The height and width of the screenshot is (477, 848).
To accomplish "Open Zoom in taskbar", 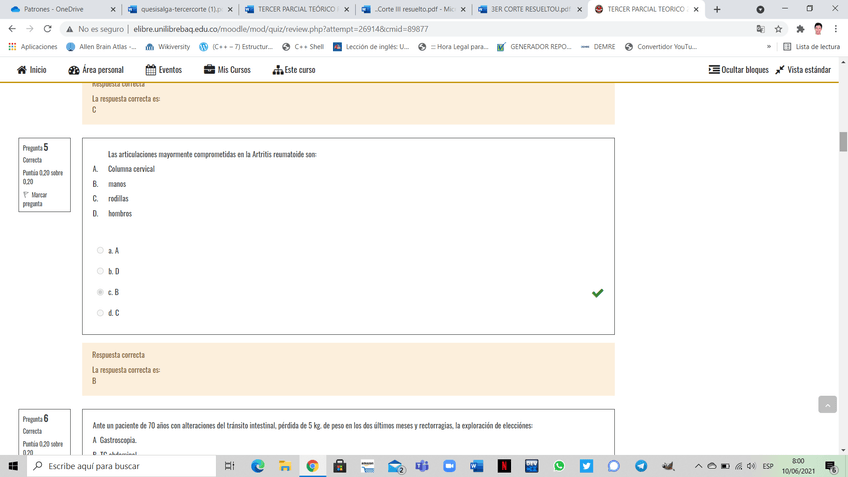I will click(449, 466).
